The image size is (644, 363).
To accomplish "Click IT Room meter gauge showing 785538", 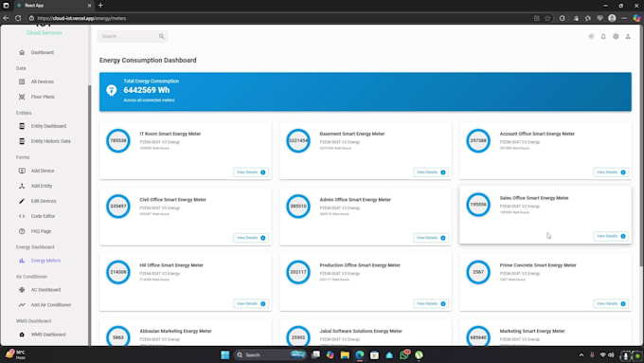I will click(x=118, y=140).
